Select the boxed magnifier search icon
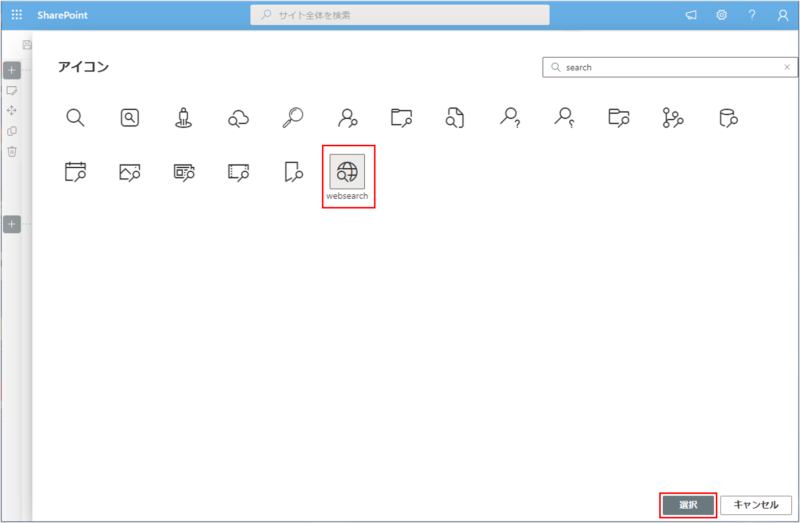Viewport: 800px width, 523px height. point(130,118)
